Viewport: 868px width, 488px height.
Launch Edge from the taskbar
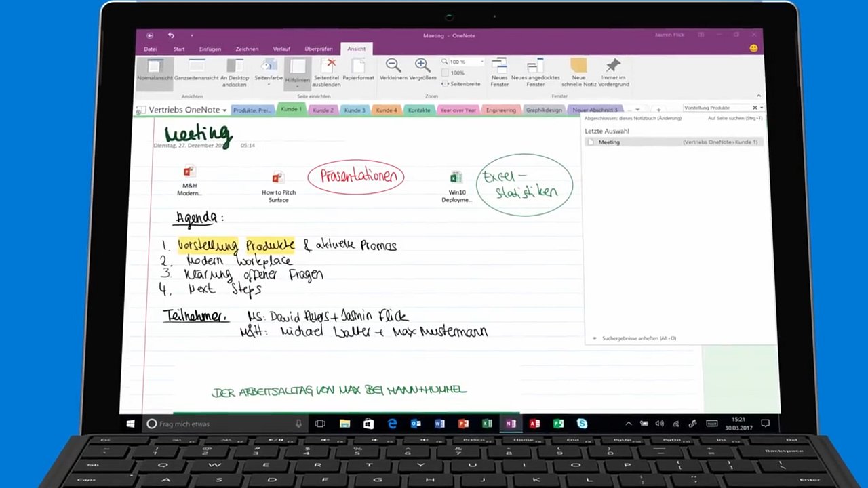[x=392, y=424]
